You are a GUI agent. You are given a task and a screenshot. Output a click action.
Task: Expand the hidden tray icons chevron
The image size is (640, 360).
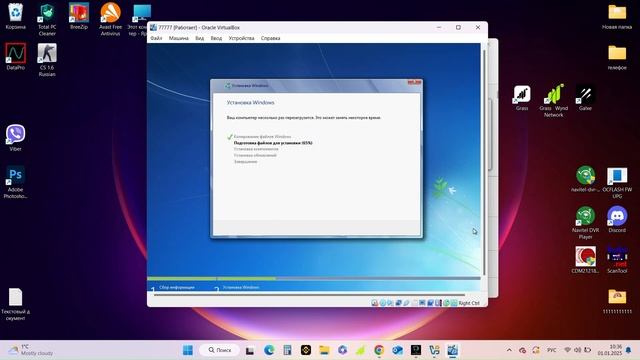[509, 350]
